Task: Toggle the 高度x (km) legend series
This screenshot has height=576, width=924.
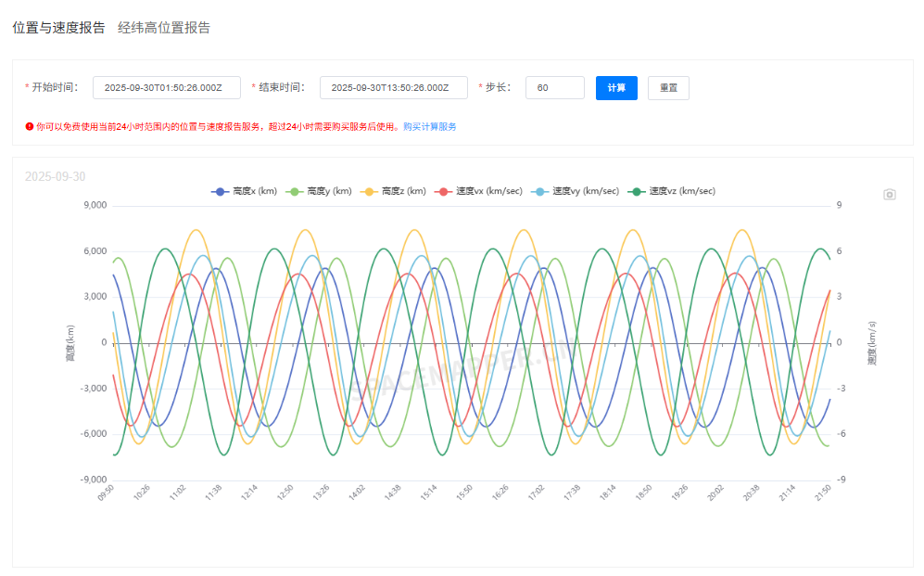Action: tap(245, 191)
